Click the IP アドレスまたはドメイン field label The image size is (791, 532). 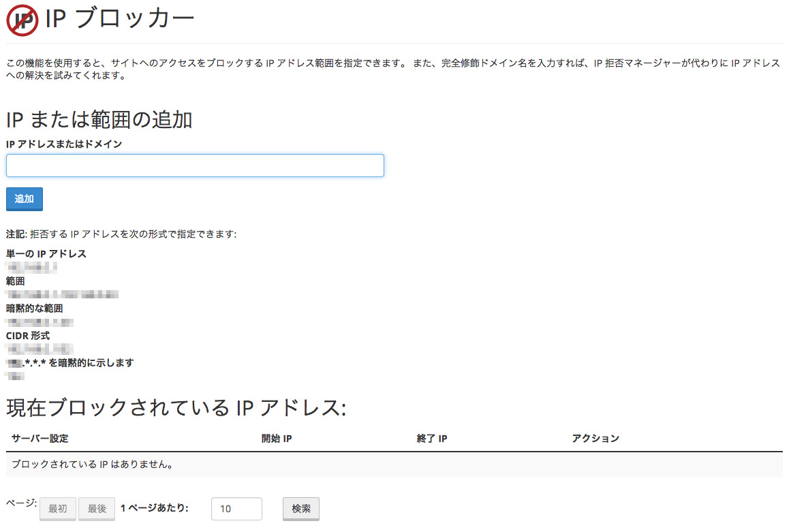coord(64,144)
